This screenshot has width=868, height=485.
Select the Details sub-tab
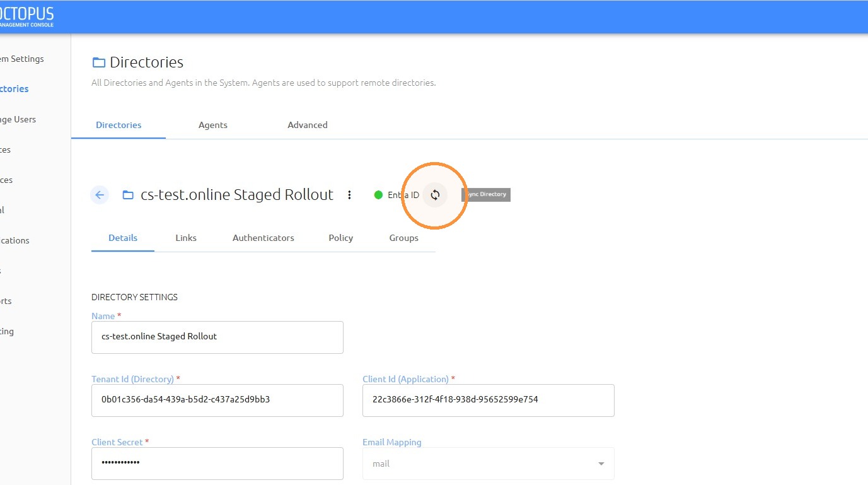[123, 238]
